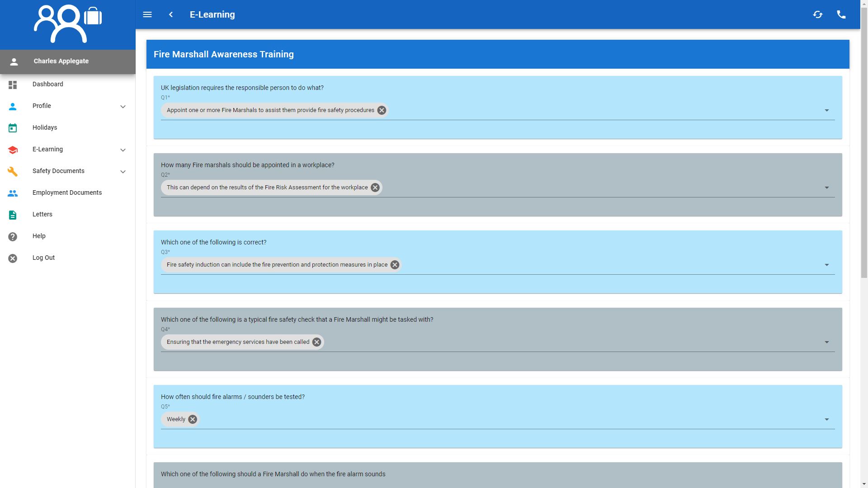Click the 'Weekly' answer chip text

pos(176,419)
